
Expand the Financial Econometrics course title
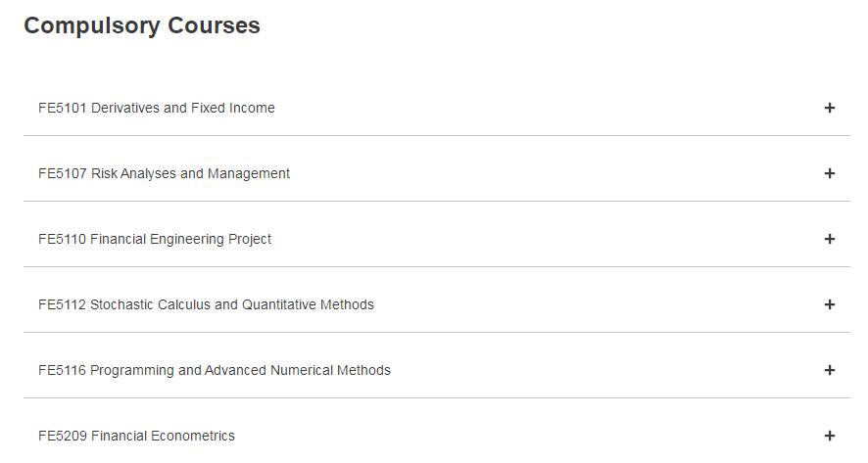pos(164,436)
